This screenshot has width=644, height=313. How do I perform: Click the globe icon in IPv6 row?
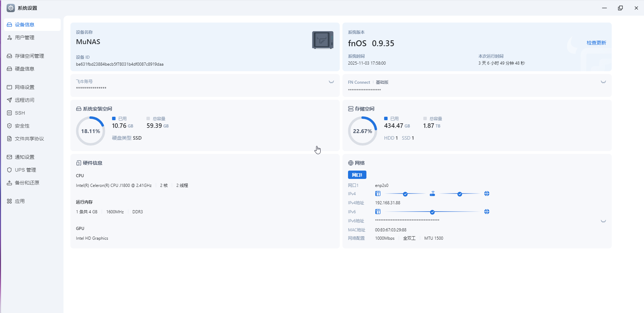(487, 212)
